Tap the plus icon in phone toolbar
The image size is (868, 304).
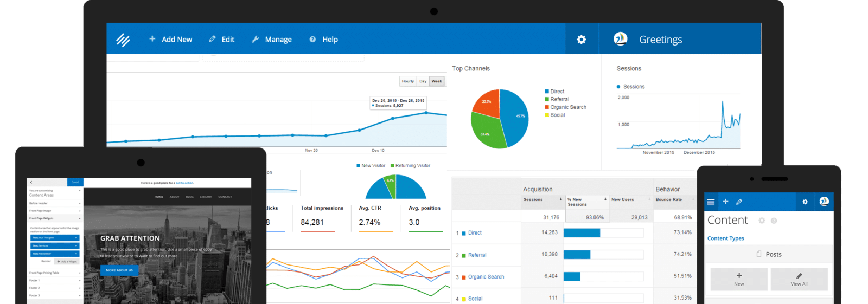pyautogui.click(x=725, y=202)
